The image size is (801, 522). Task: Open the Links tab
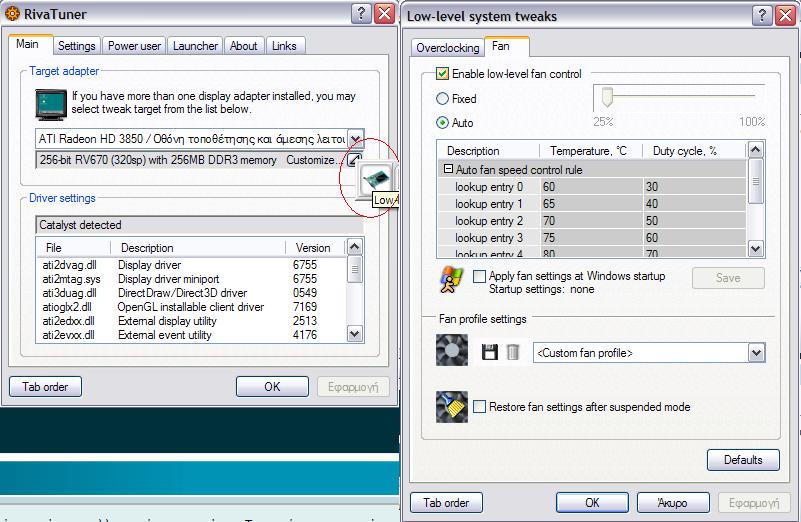click(x=284, y=46)
